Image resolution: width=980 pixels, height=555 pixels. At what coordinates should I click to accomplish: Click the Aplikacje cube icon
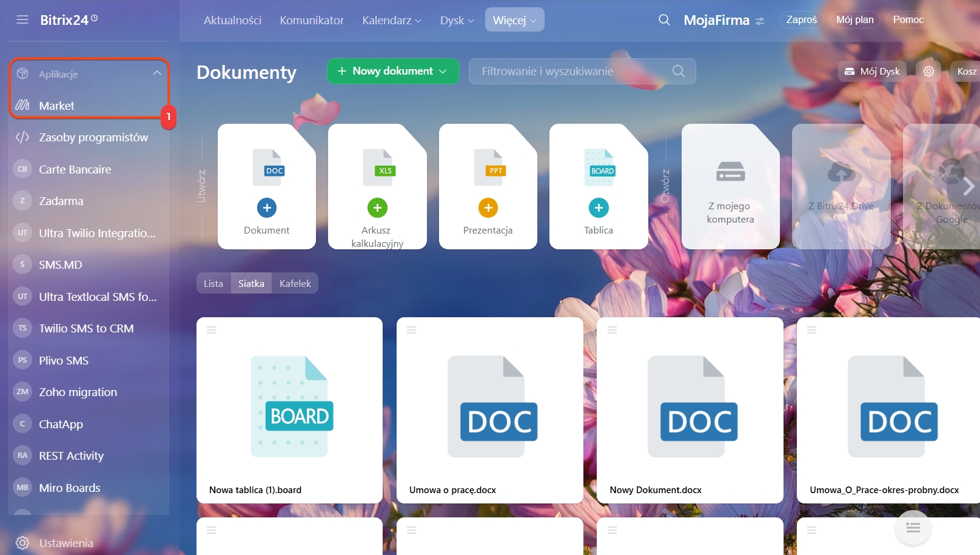point(22,73)
